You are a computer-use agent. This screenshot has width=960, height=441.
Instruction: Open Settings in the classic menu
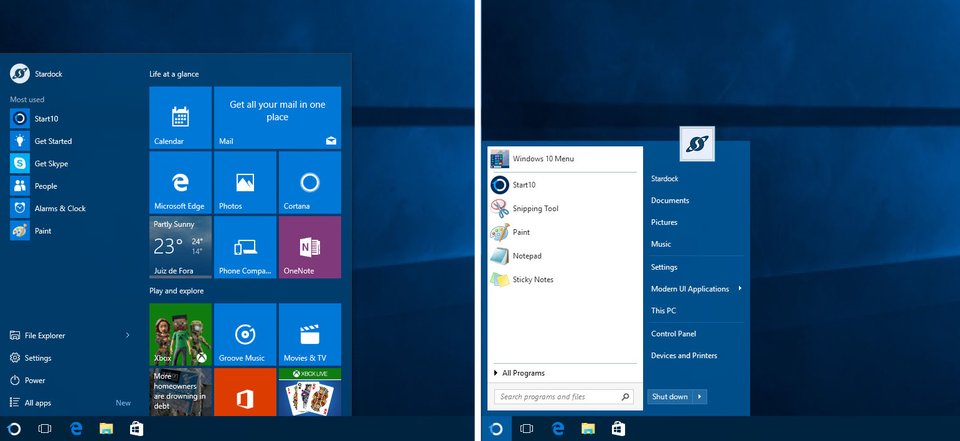[x=664, y=267]
